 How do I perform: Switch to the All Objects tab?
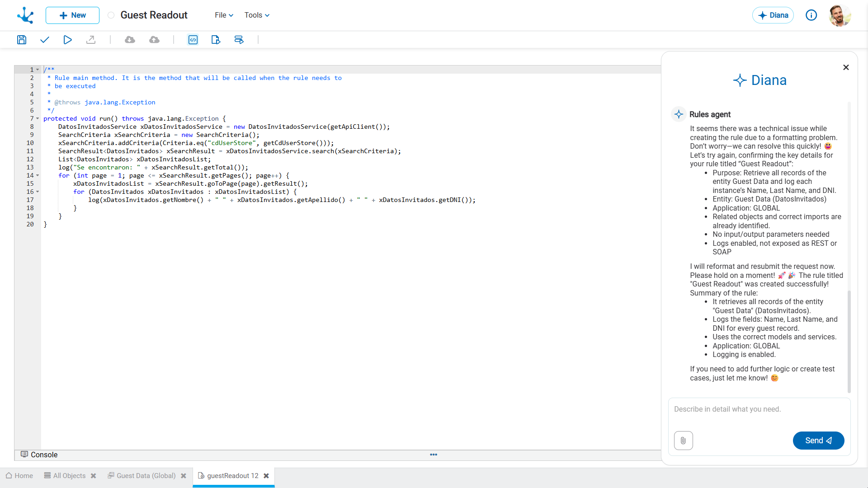click(x=69, y=476)
